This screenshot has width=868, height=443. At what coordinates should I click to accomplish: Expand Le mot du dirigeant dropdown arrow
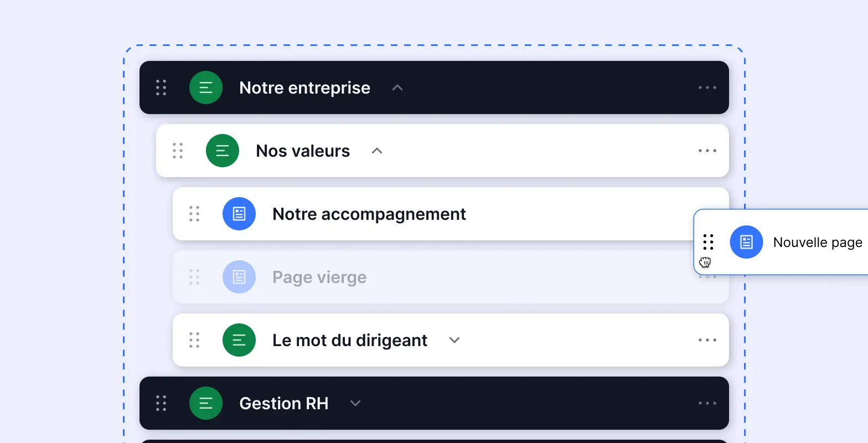pyautogui.click(x=454, y=339)
